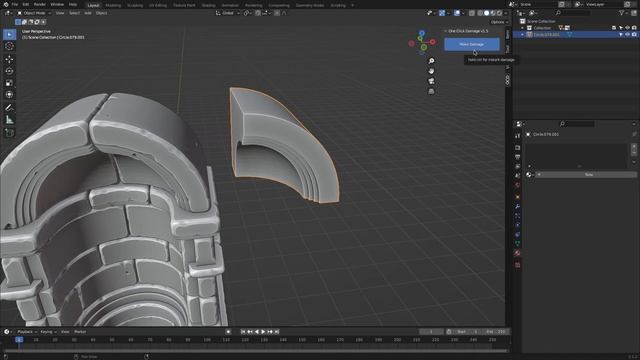
Task: Open the Physics properties tab
Action: point(518,225)
